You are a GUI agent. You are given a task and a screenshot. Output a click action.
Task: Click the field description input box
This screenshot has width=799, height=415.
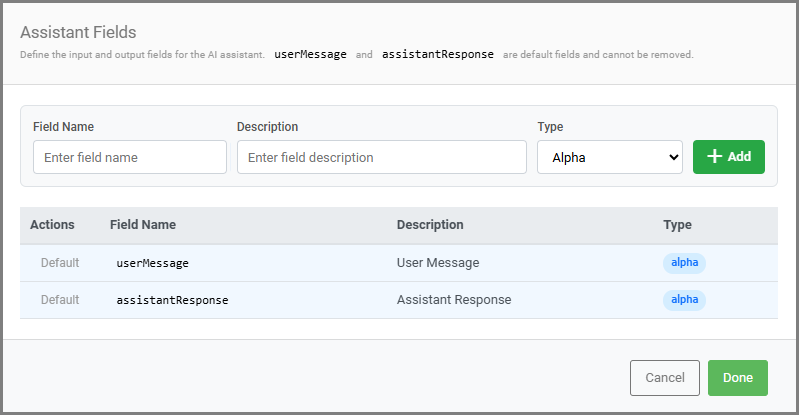pyautogui.click(x=382, y=157)
